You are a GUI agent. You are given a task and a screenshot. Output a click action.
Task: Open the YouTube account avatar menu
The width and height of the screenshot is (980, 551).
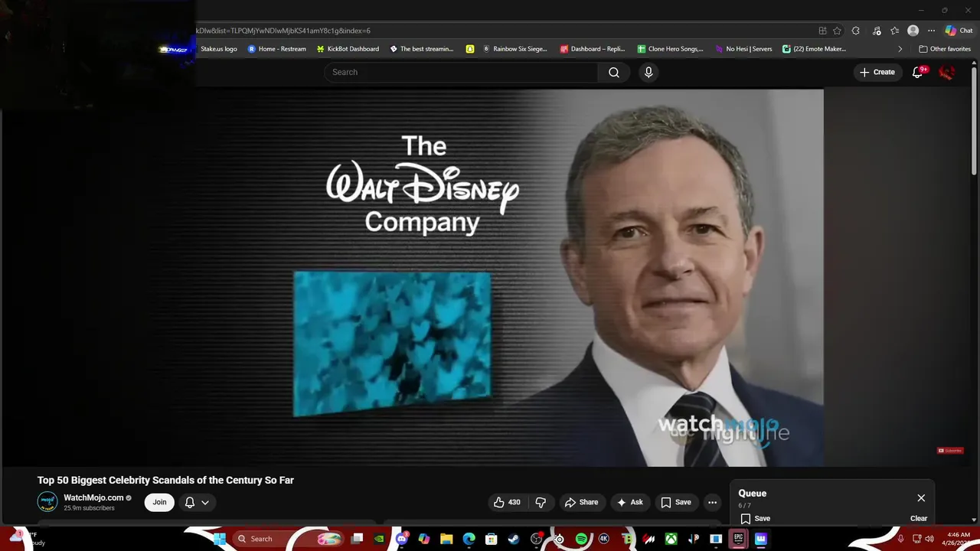(x=947, y=72)
